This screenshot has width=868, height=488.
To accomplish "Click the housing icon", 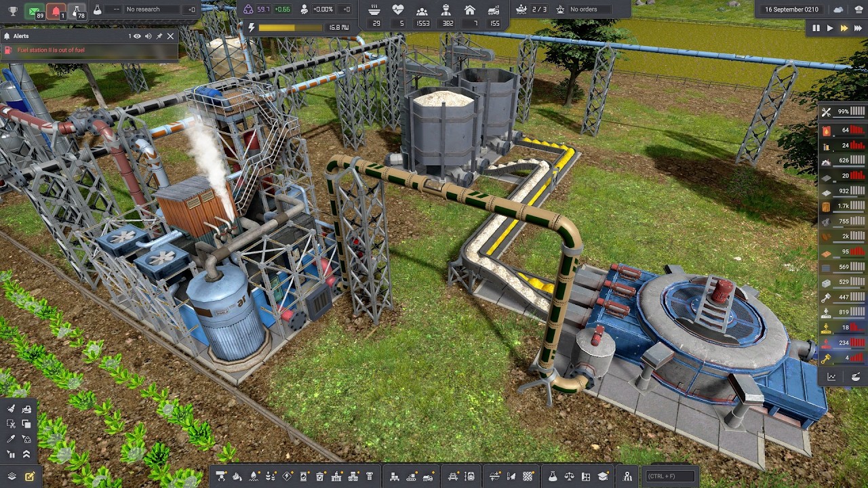I will tap(470, 9).
